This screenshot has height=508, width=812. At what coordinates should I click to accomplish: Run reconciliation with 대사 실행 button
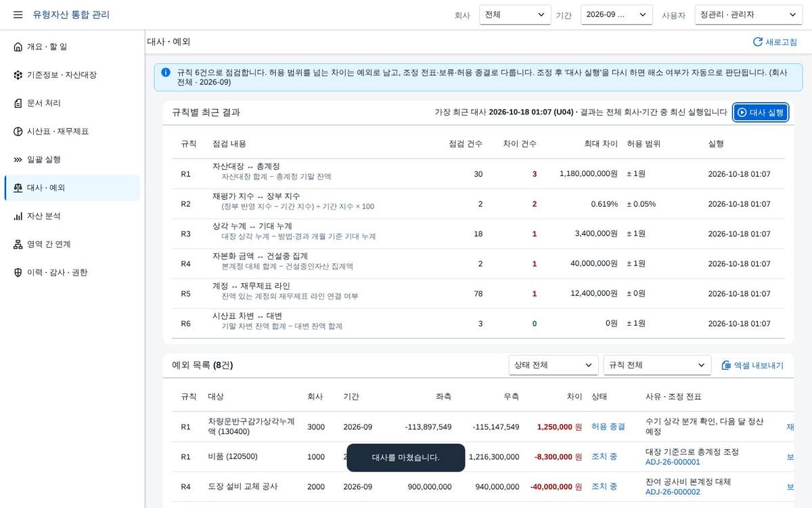click(761, 112)
